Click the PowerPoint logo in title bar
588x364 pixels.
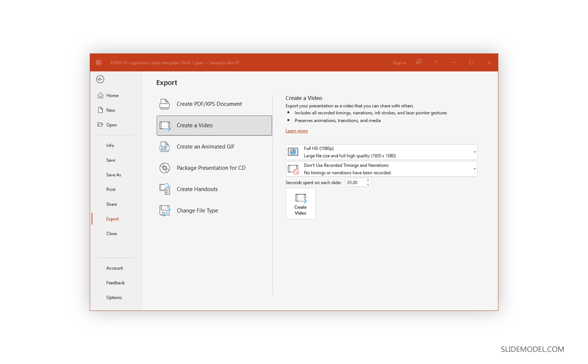[99, 63]
